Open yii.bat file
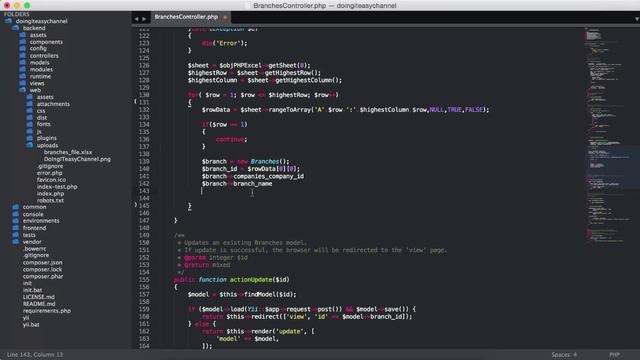Screen dimensions: 640x360 (31, 324)
